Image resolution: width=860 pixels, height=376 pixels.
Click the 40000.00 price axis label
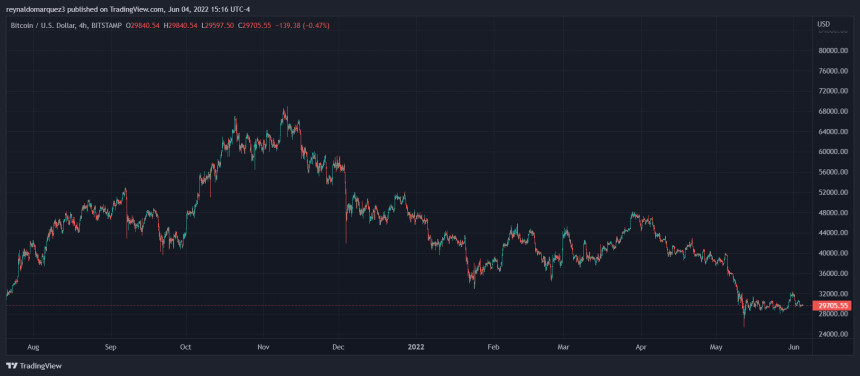coord(833,254)
